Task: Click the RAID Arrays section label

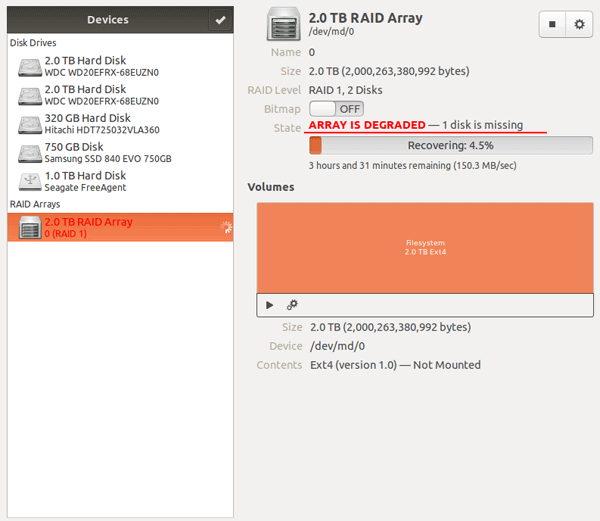Action: tap(35, 204)
